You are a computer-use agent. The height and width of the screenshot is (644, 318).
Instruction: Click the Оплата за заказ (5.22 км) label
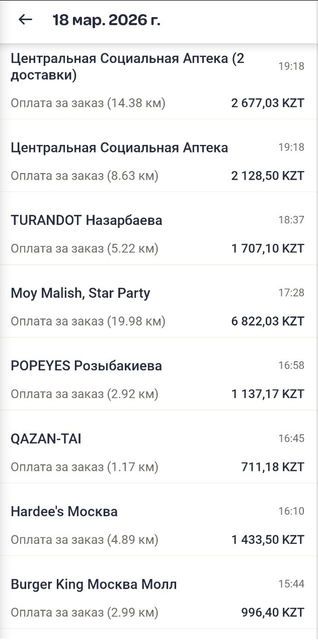click(85, 249)
